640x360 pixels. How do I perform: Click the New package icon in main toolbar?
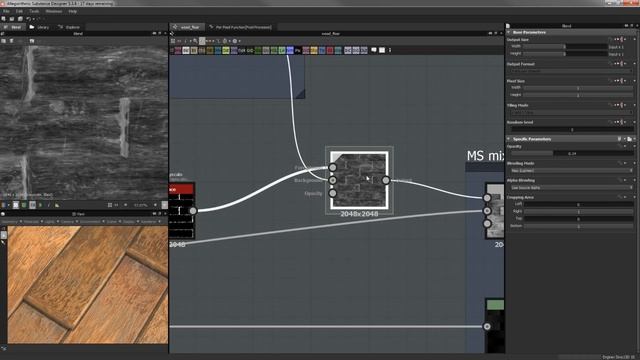pos(4,19)
